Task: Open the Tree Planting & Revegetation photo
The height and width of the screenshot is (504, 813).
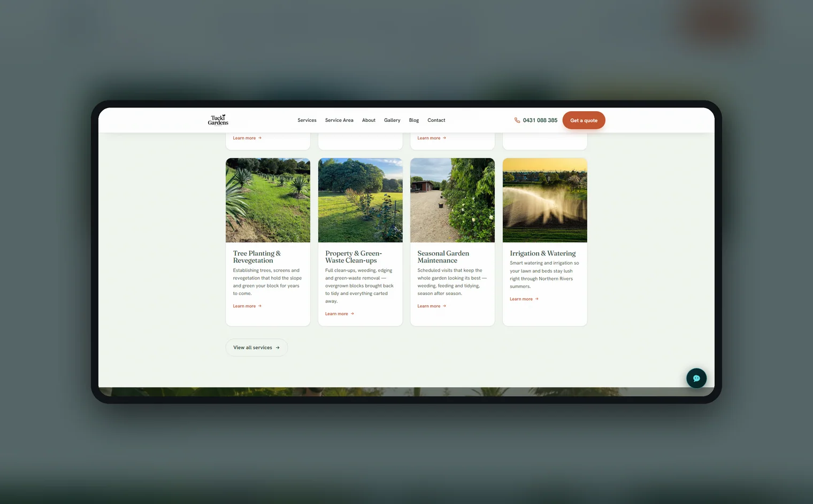Action: click(268, 200)
